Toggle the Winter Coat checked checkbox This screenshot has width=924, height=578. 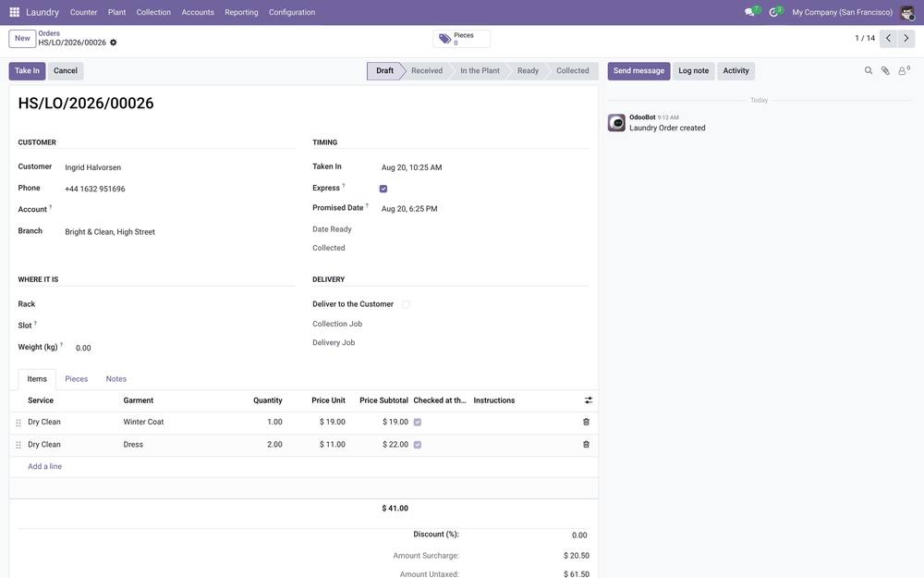418,423
